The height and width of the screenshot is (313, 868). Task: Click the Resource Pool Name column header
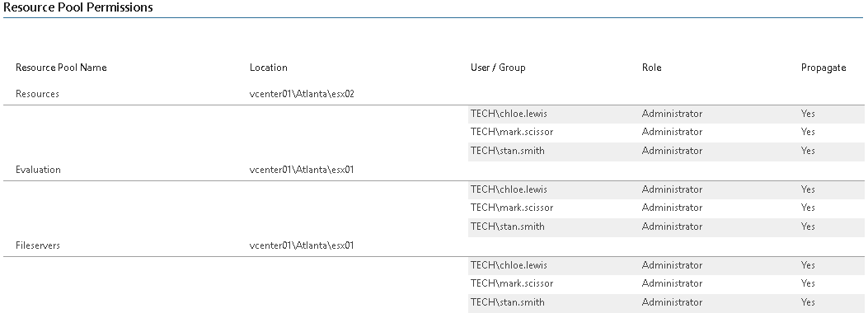coord(61,68)
